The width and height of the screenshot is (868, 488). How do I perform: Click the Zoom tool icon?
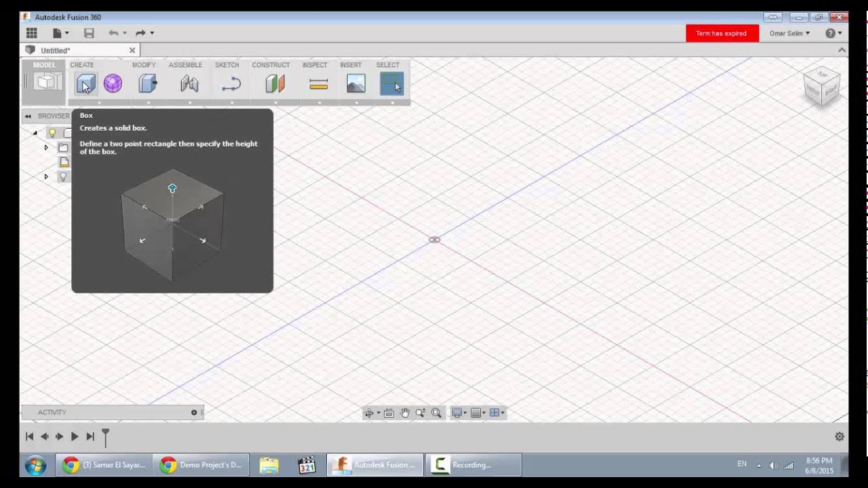[420, 413]
